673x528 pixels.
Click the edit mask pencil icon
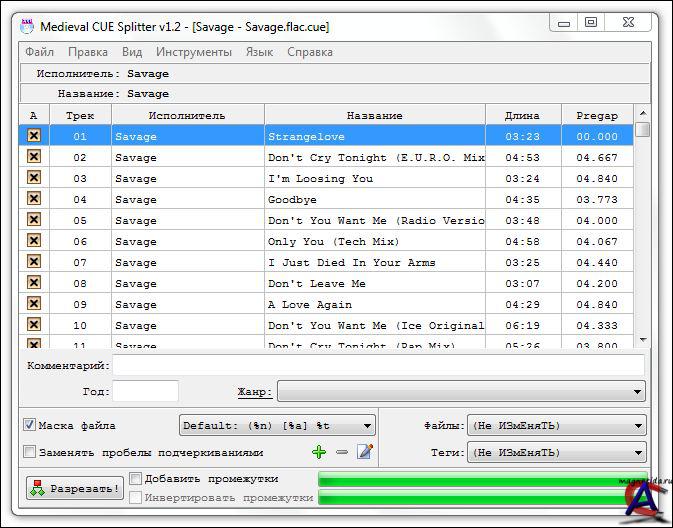point(364,452)
